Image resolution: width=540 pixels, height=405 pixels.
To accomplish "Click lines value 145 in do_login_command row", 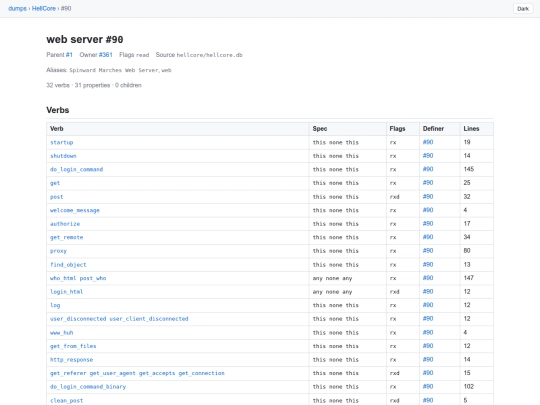I will (469, 169).
